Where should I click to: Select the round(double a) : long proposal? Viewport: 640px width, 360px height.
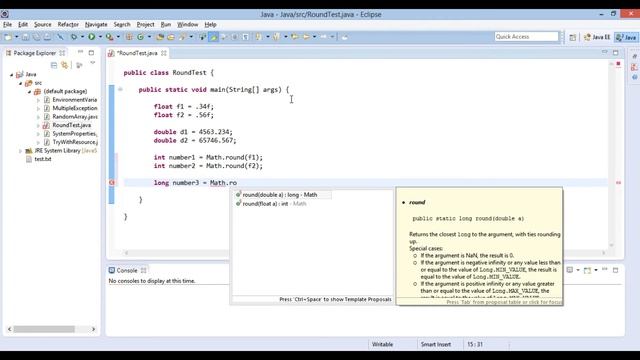(x=283, y=195)
